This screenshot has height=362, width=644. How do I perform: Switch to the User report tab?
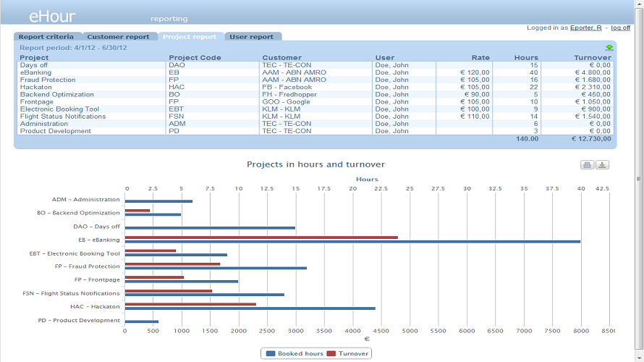(251, 37)
